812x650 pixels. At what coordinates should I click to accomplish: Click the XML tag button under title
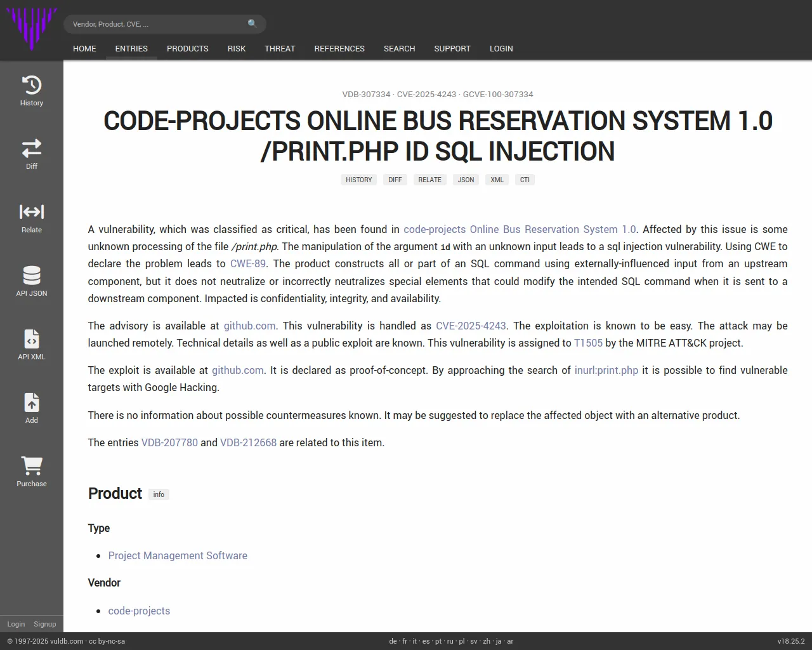tap(497, 180)
